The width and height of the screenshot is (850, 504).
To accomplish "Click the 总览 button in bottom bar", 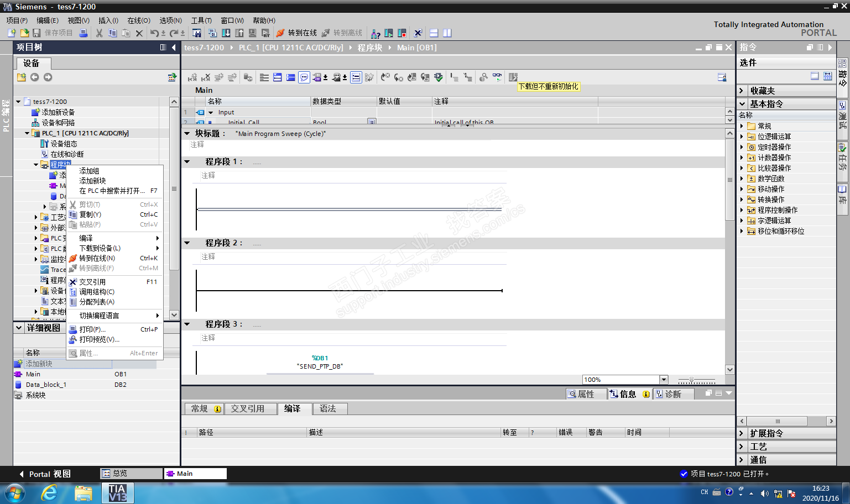I will [132, 474].
